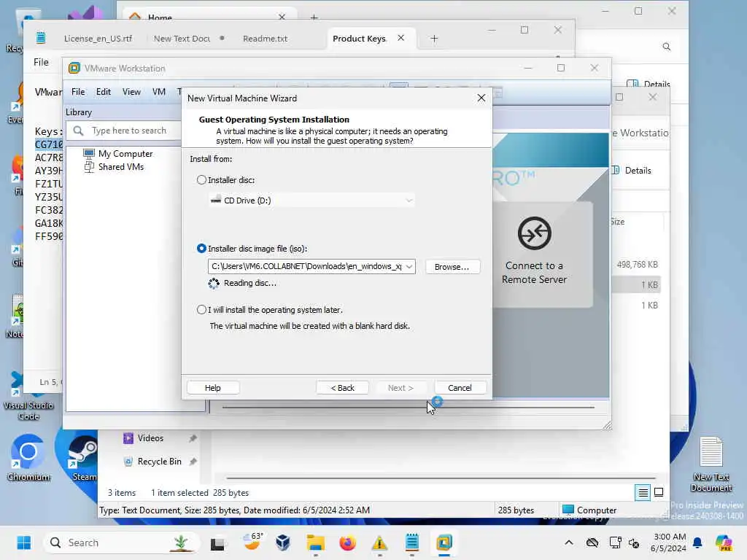
Task: Open the Steam desktop shortcut
Action: [x=84, y=458]
